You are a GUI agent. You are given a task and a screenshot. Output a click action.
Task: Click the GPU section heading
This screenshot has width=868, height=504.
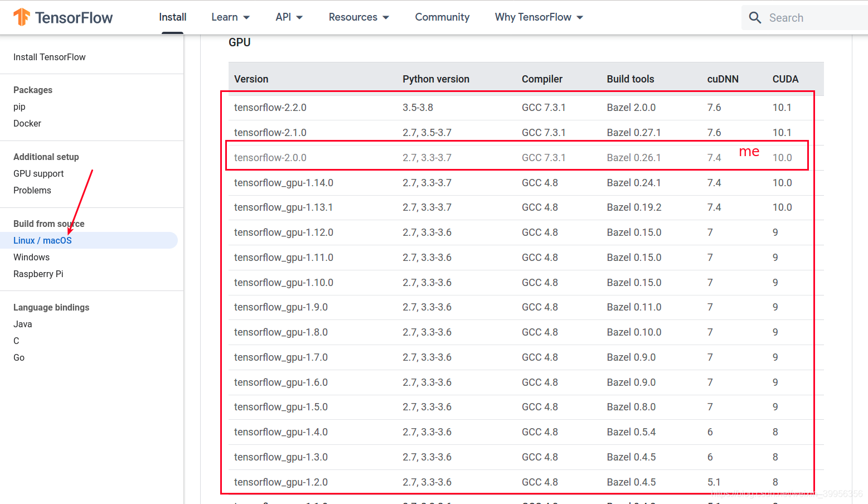tap(240, 42)
